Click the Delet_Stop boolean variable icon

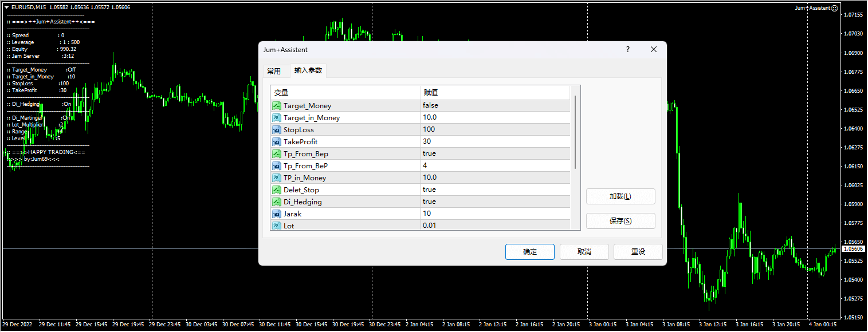[277, 190]
